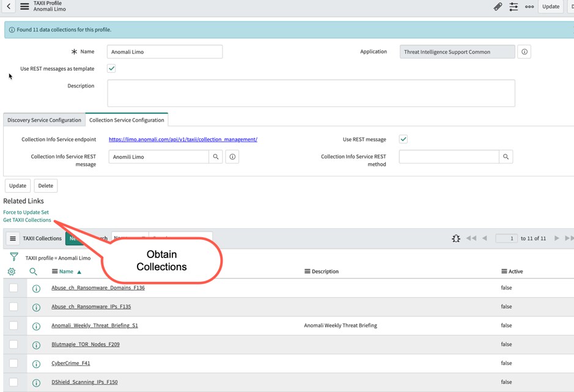Open the Collection Info Service REST method lookup
Image resolution: width=574 pixels, height=392 pixels.
506,157
